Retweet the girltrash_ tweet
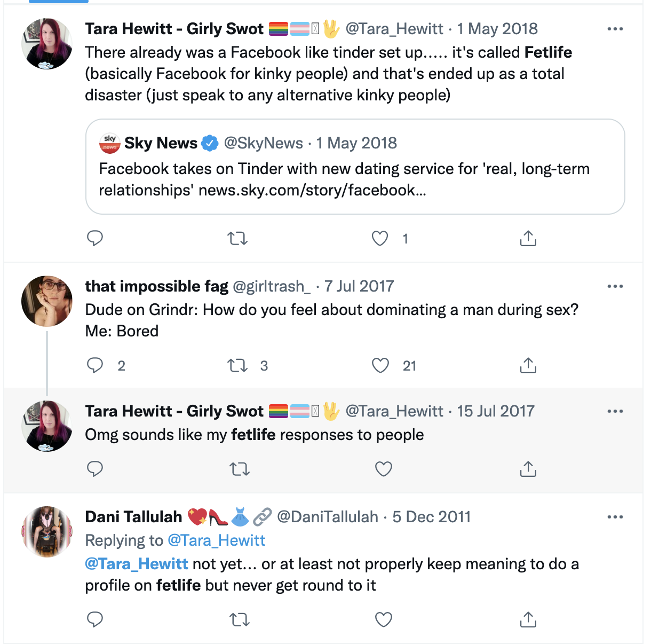Image resolution: width=651 pixels, height=644 pixels. pos(237,365)
